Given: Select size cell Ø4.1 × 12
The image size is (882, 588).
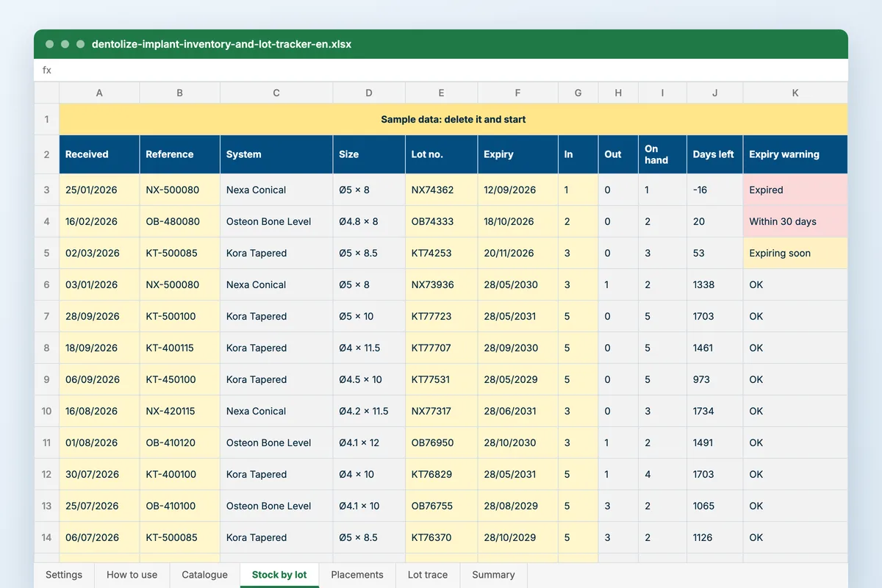Looking at the screenshot, I should [369, 442].
